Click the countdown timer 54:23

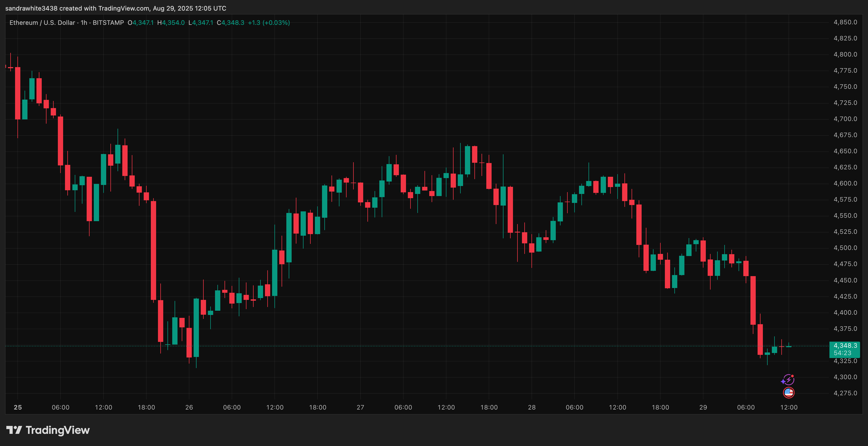[842, 353]
